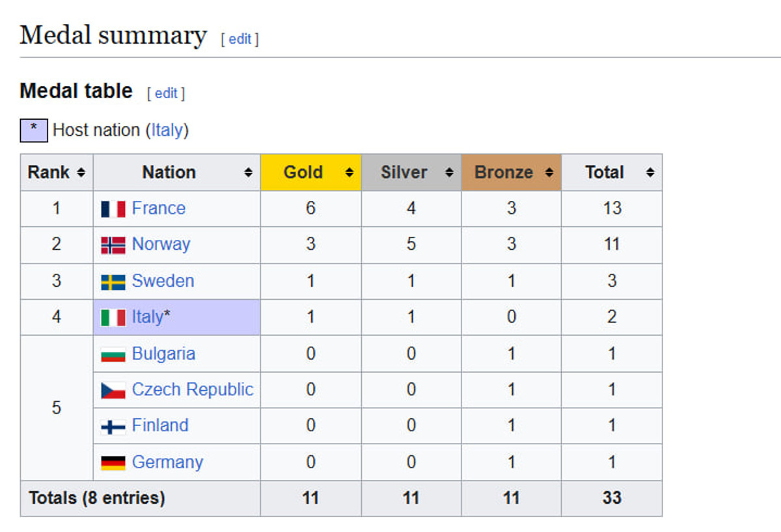
Task: Click the Finland flag icon
Action: (x=113, y=427)
